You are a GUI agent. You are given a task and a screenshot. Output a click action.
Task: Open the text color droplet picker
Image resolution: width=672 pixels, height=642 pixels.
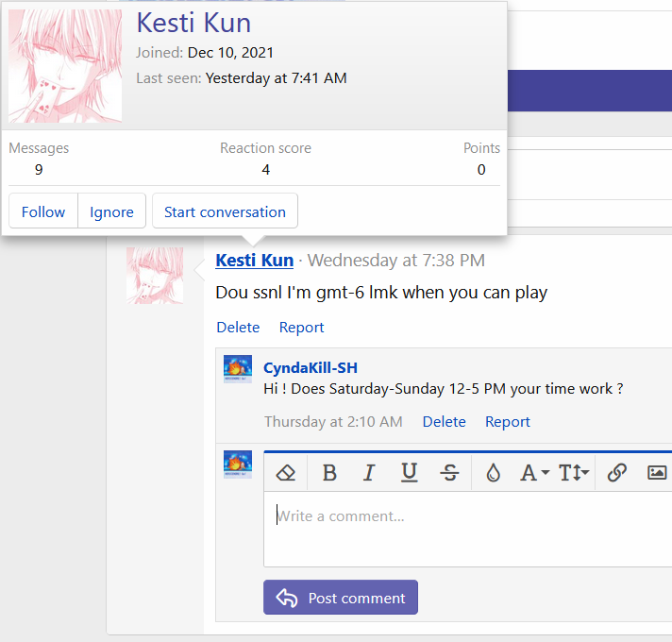coord(493,473)
